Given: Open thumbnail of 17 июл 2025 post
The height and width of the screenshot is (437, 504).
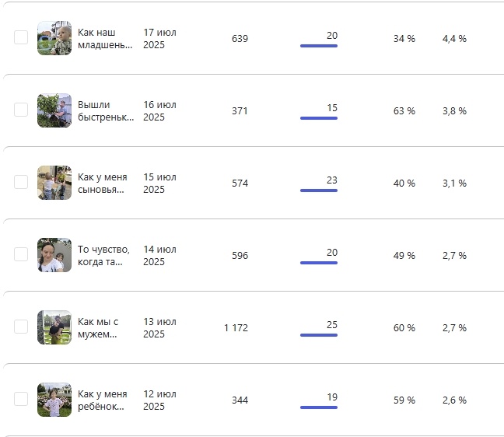Looking at the screenshot, I should (x=54, y=38).
